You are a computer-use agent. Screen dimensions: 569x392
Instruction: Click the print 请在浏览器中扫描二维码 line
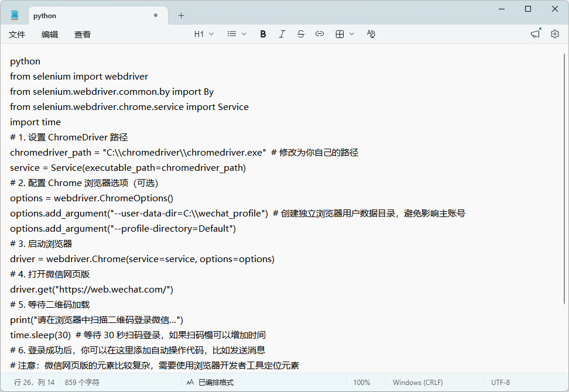[97, 320]
